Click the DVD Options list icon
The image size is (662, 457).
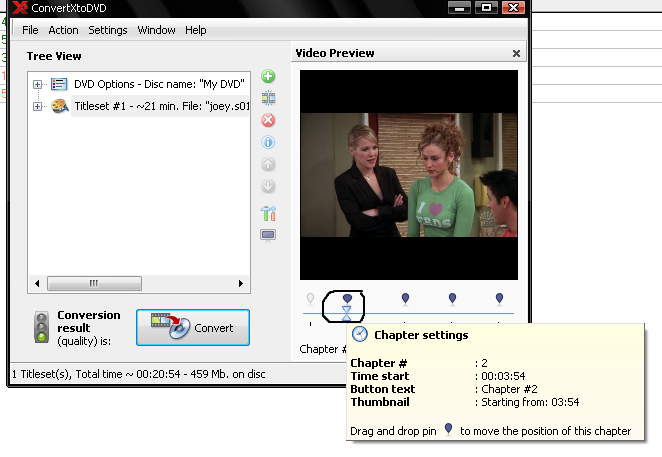pos(59,84)
